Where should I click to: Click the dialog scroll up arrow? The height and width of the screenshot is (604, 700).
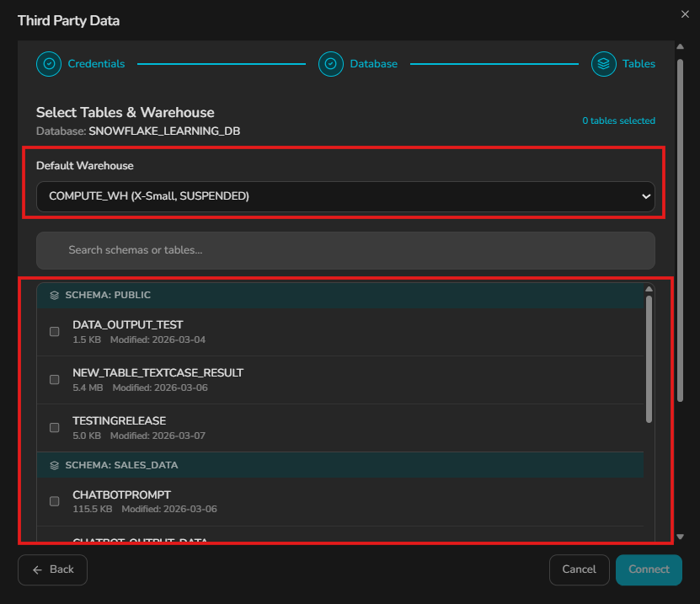tap(680, 46)
